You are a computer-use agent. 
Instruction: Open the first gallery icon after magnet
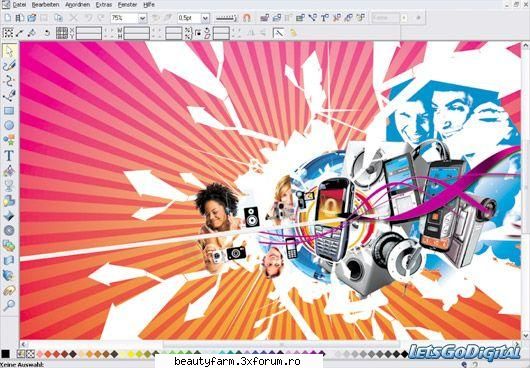pyautogui.click(x=265, y=18)
